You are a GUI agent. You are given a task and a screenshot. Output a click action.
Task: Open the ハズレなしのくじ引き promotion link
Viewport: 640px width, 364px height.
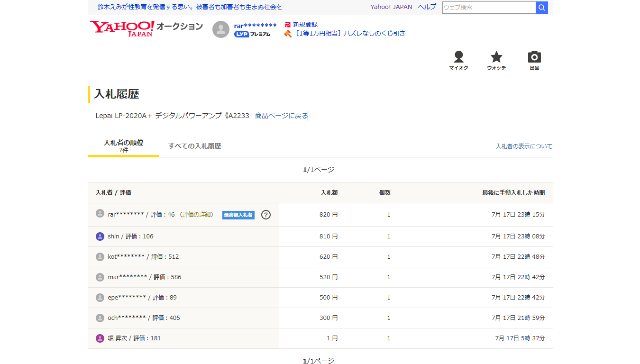350,34
